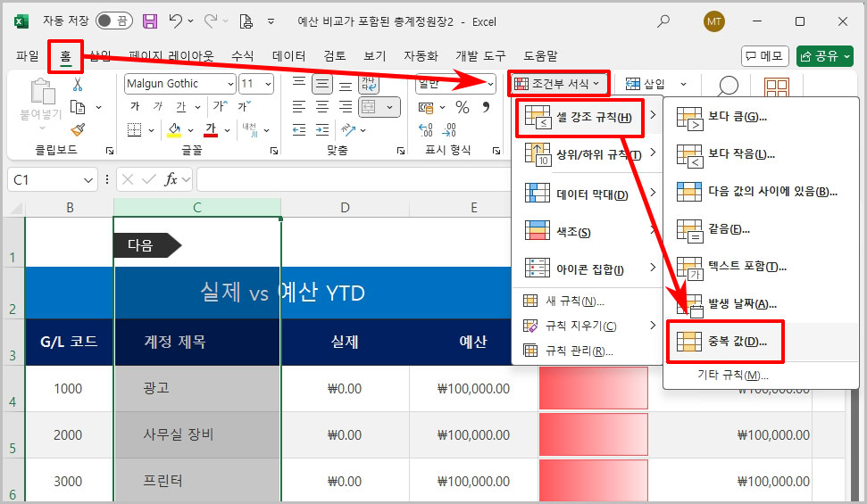This screenshot has height=504, width=867.
Task: Expand the Name Box dropdown arrow
Action: click(x=88, y=180)
